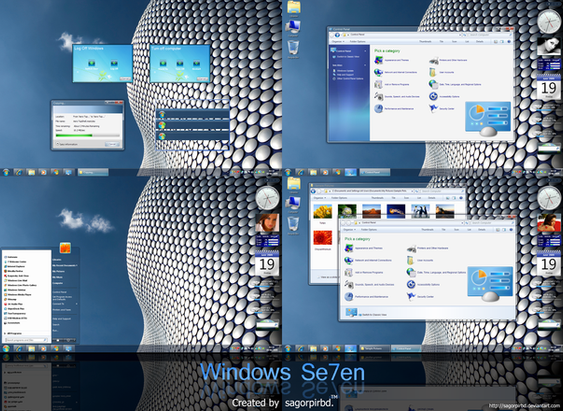Collapse details with Less information toggle
The image size is (563, 411).
[67, 144]
